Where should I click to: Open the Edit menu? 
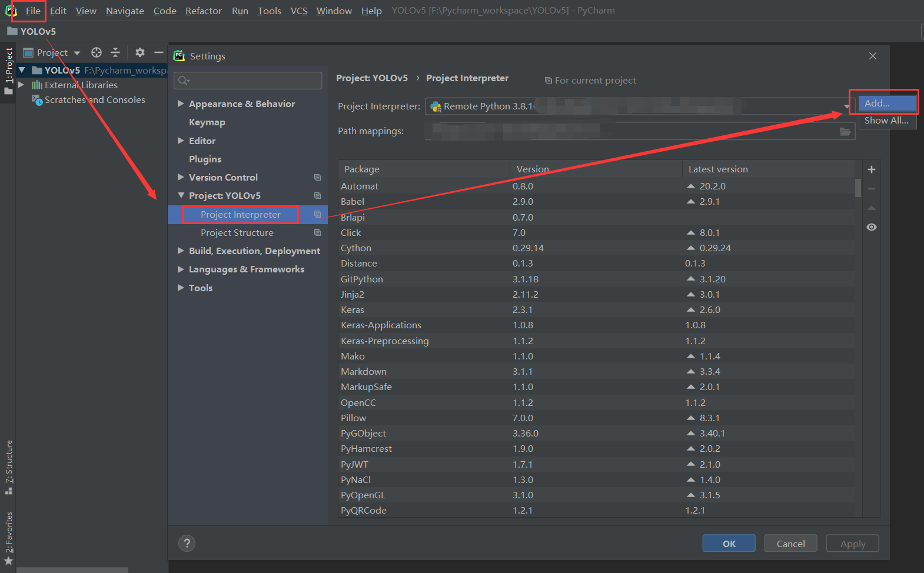click(58, 11)
